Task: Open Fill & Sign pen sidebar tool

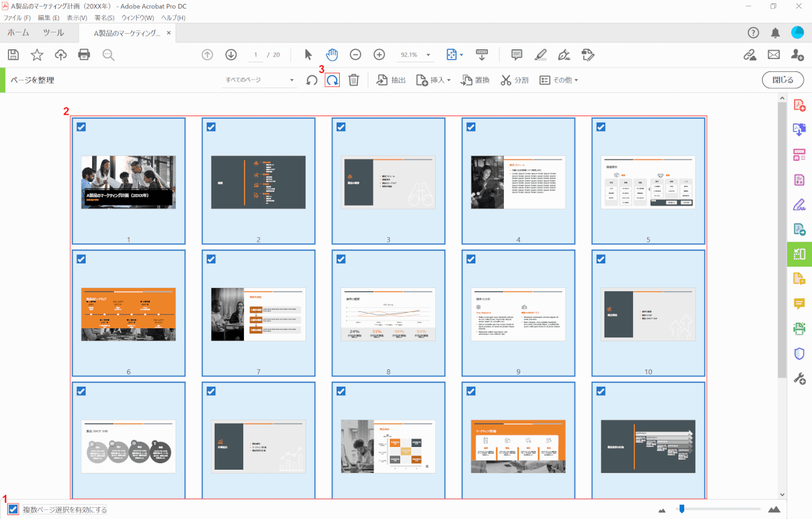Action: click(x=799, y=204)
